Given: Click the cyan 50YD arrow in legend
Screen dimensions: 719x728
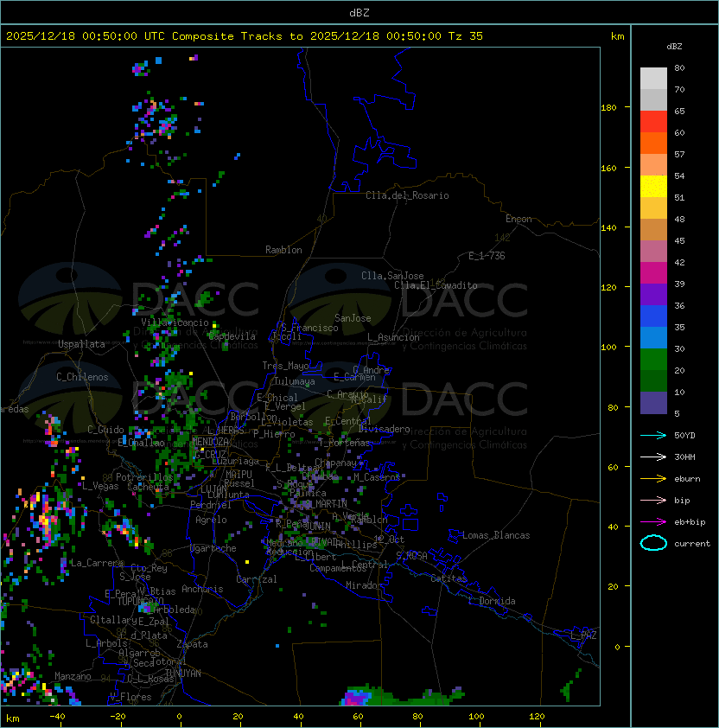Looking at the screenshot, I should 653,435.
